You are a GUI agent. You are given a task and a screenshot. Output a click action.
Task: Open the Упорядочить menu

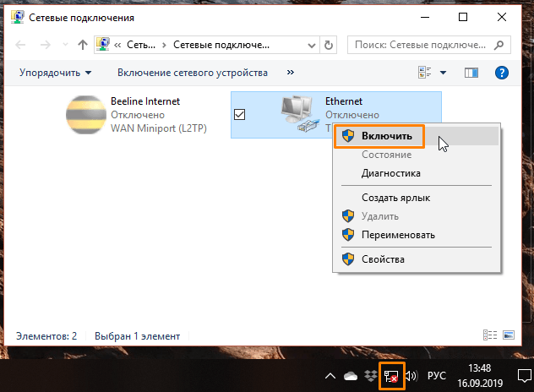[55, 73]
